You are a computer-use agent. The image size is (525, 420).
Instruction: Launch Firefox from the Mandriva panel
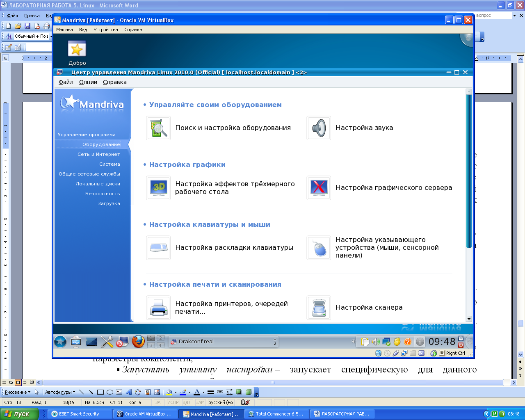138,341
